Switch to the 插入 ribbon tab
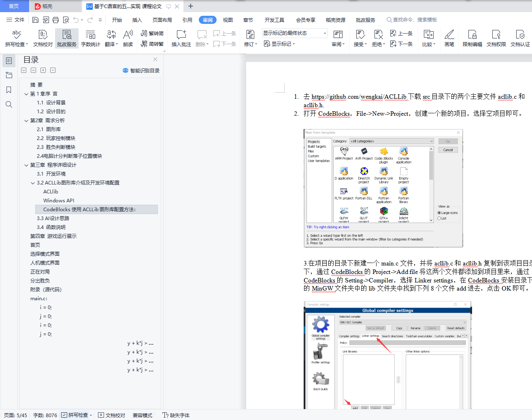This screenshot has height=420, width=532. pyautogui.click(x=137, y=20)
